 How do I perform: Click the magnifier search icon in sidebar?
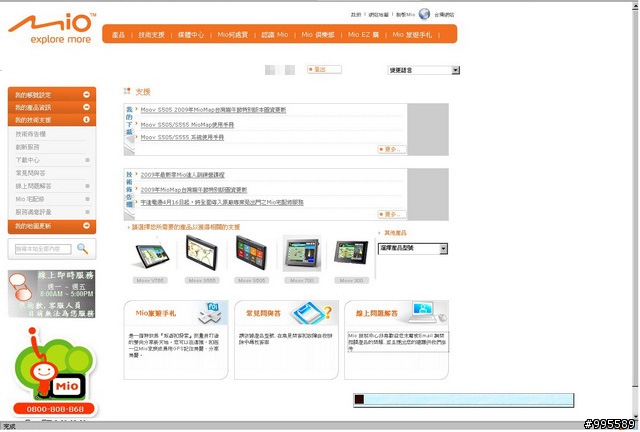tap(82, 248)
